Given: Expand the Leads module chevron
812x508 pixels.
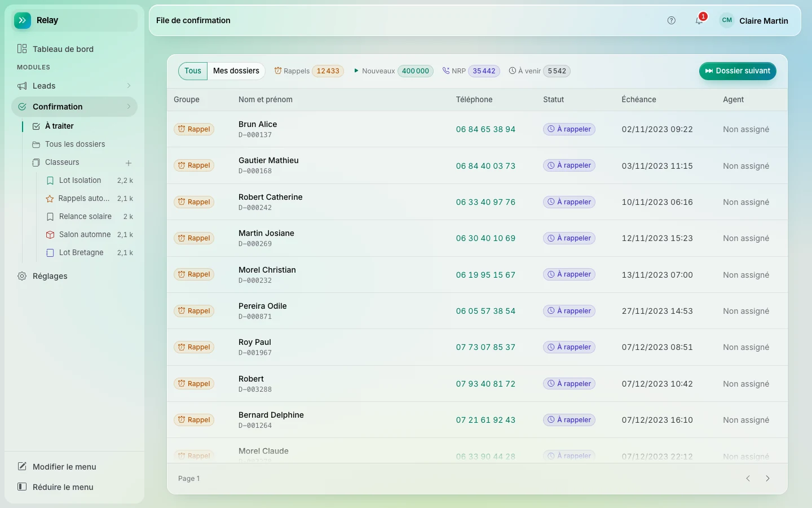Looking at the screenshot, I should pos(129,86).
